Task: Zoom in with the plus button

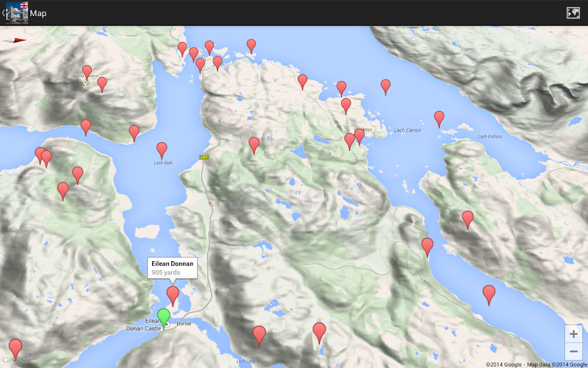Action: pos(573,334)
